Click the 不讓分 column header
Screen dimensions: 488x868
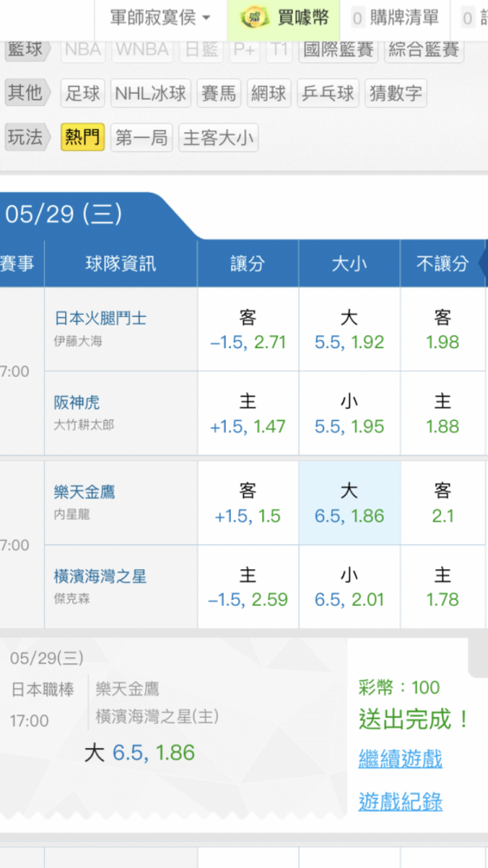[443, 264]
